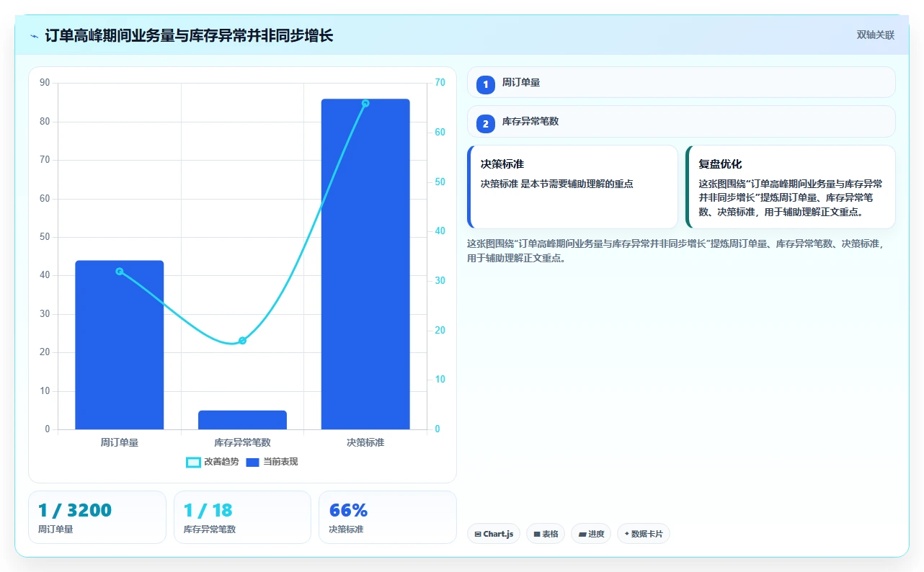Click the cyan 改善趋势 legend swatch
924x572 pixels.
193,462
